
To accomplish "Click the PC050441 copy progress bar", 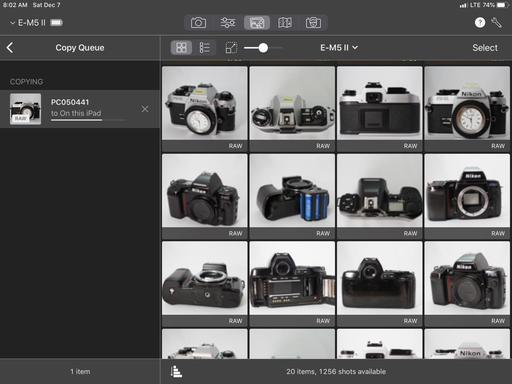I will tap(89, 120).
